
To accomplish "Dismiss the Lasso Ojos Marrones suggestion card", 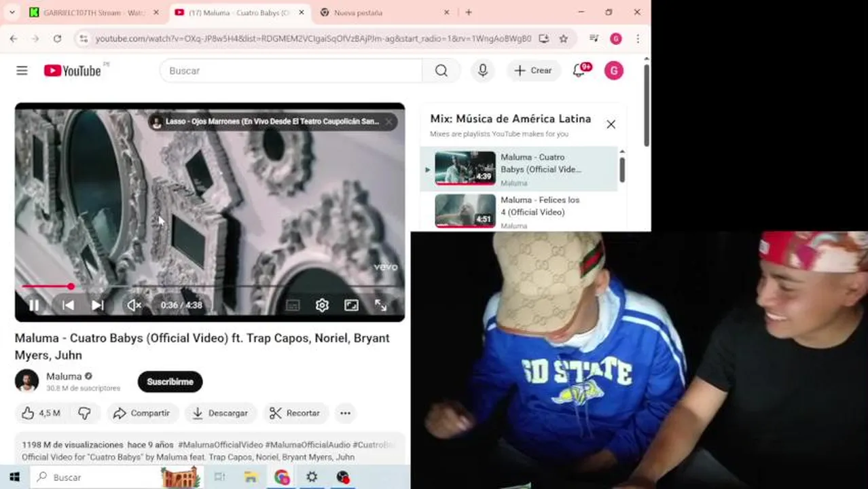I will (x=388, y=122).
